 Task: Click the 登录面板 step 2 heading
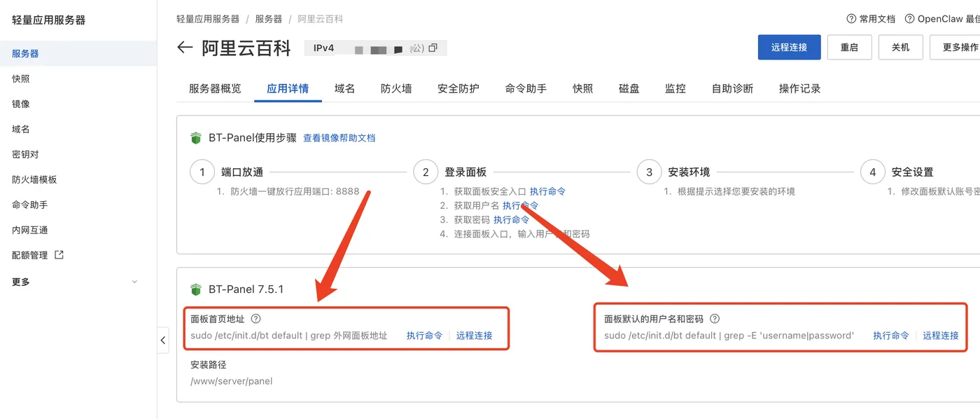pyautogui.click(x=465, y=172)
